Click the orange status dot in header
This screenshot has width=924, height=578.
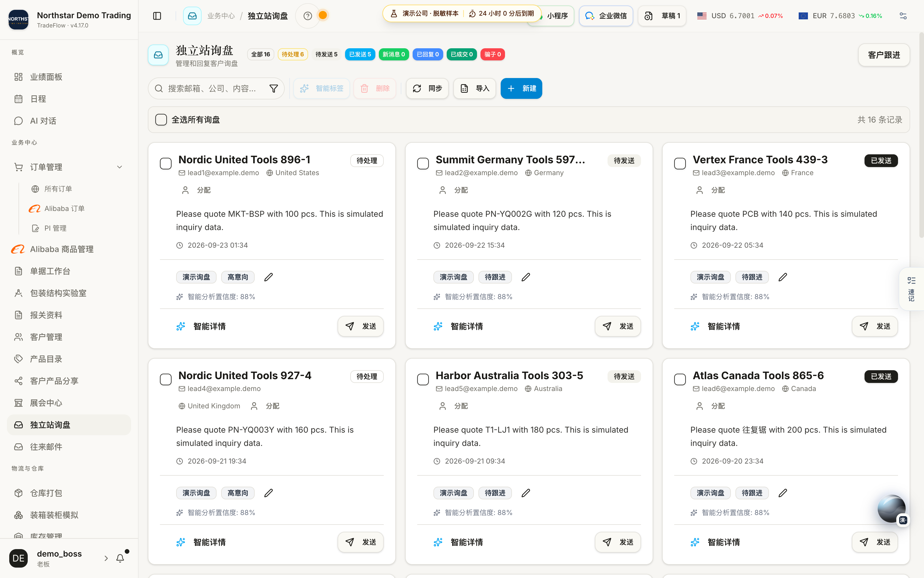[323, 15]
